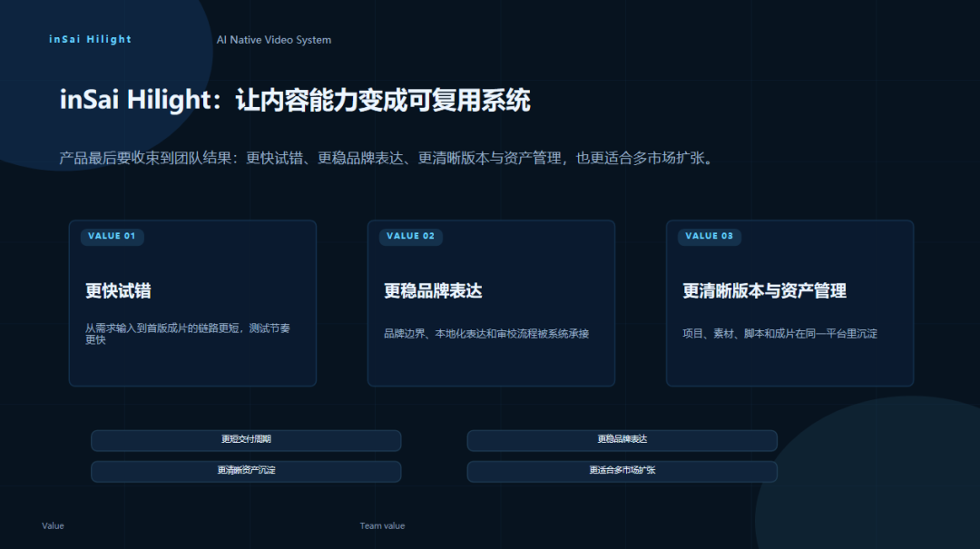Image resolution: width=980 pixels, height=549 pixels.
Task: Select the AI Native Video System text
Action: point(273,40)
